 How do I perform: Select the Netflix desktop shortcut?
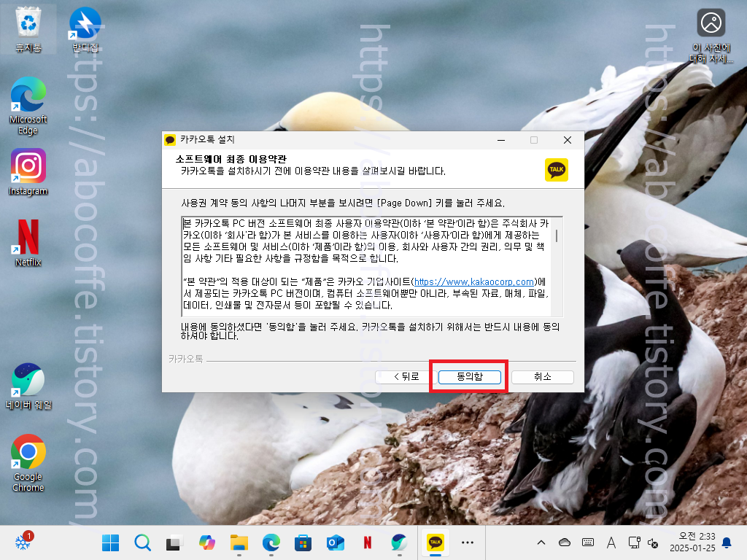(x=28, y=243)
